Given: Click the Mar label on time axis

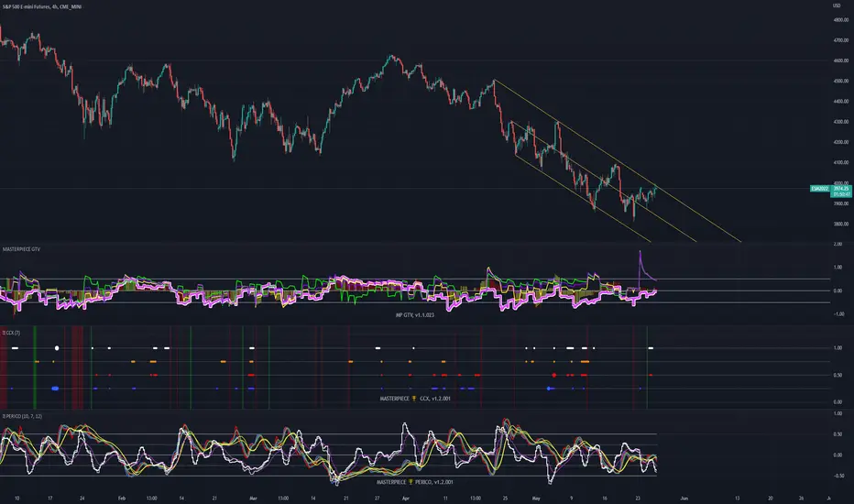Looking at the screenshot, I should (253, 498).
